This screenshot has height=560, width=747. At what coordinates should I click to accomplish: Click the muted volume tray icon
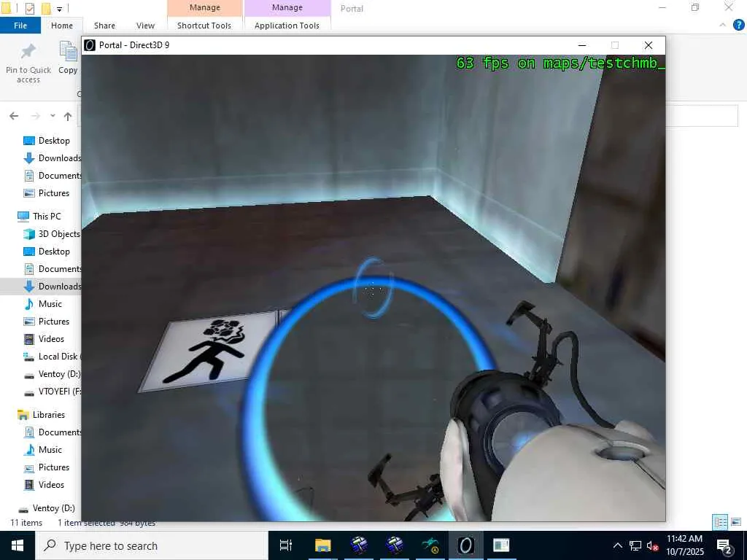click(653, 545)
